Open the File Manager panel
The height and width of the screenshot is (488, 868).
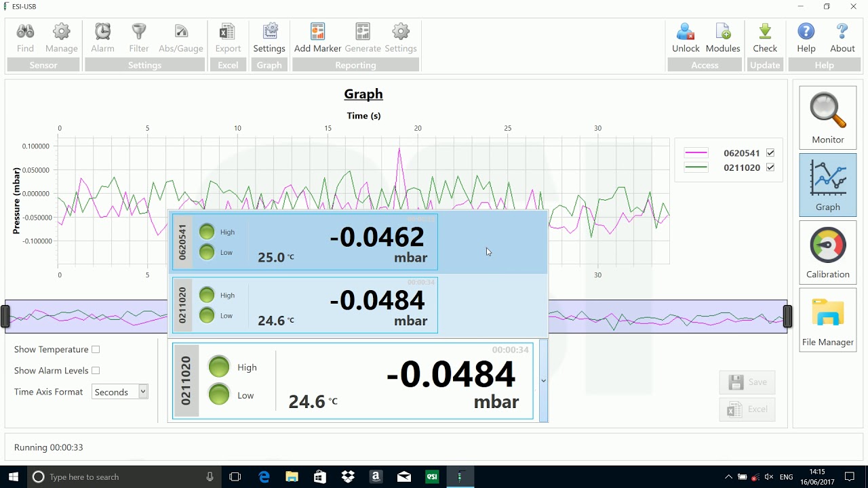(x=827, y=319)
